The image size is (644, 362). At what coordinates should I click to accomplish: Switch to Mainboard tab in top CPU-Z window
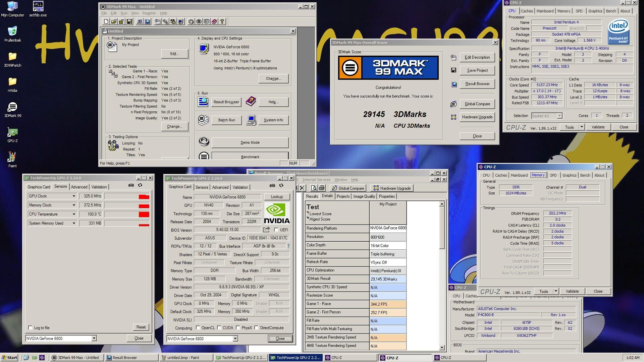click(545, 11)
